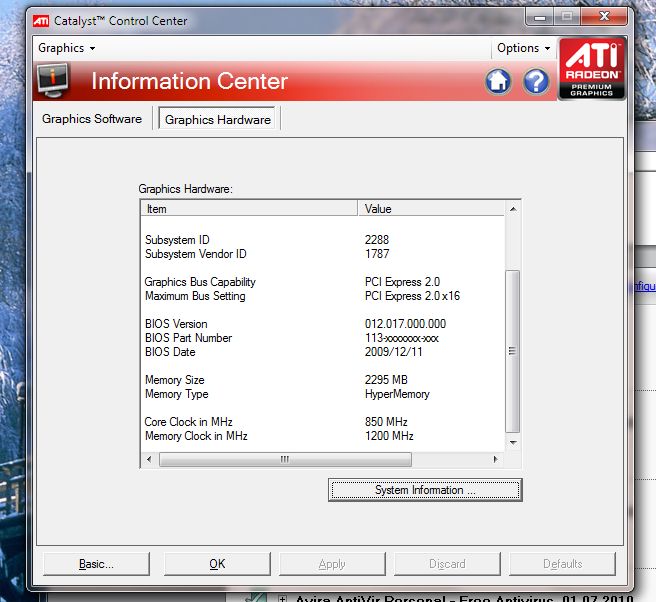Image resolution: width=656 pixels, height=602 pixels.
Task: Click the scroll right arrow of hardware list
Action: pyautogui.click(x=496, y=459)
